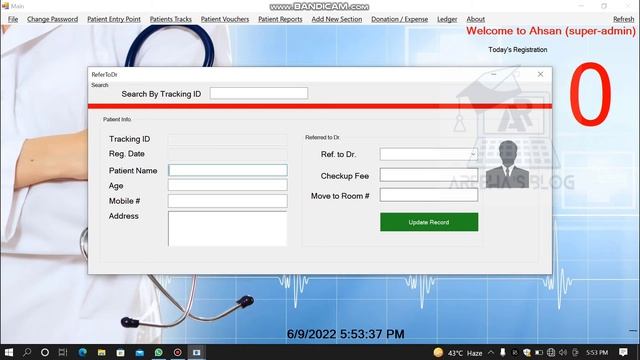This screenshot has width=640, height=360.
Task: Launch Microsoft Edge from taskbar
Action: 82,352
